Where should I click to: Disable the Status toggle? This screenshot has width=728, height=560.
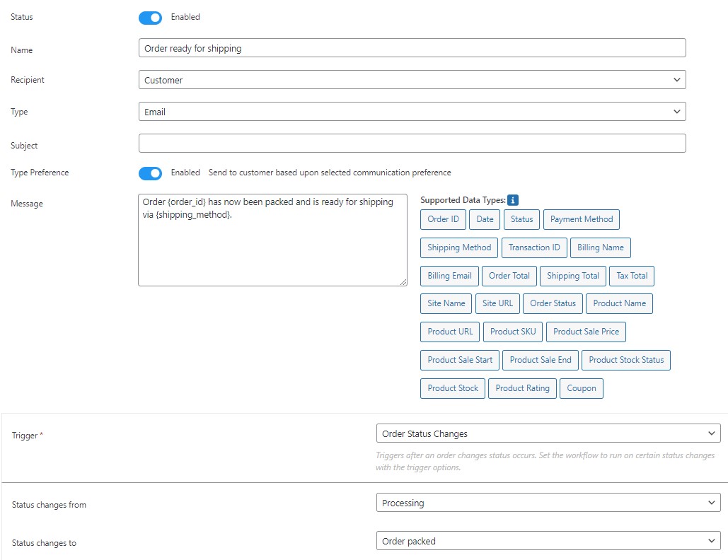[x=150, y=17]
